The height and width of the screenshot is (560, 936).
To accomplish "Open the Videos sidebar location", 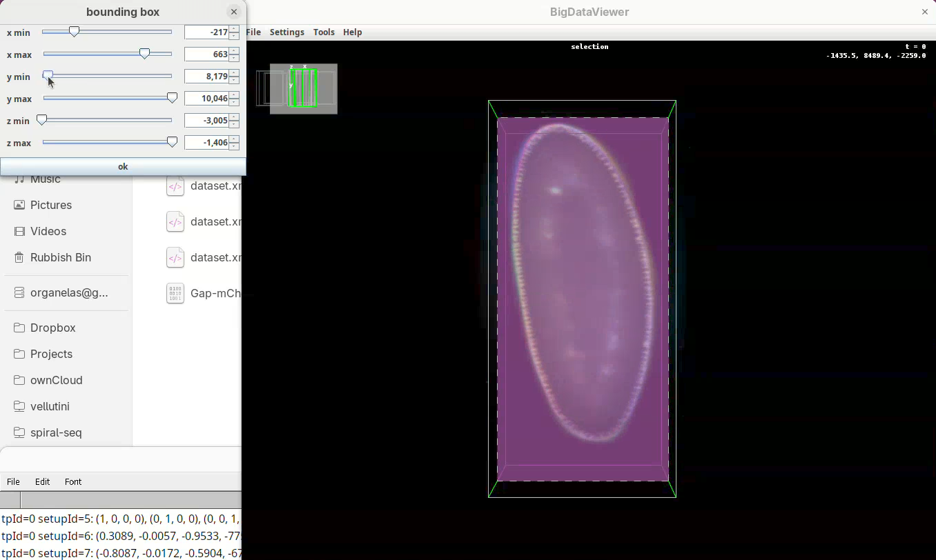I will (48, 231).
